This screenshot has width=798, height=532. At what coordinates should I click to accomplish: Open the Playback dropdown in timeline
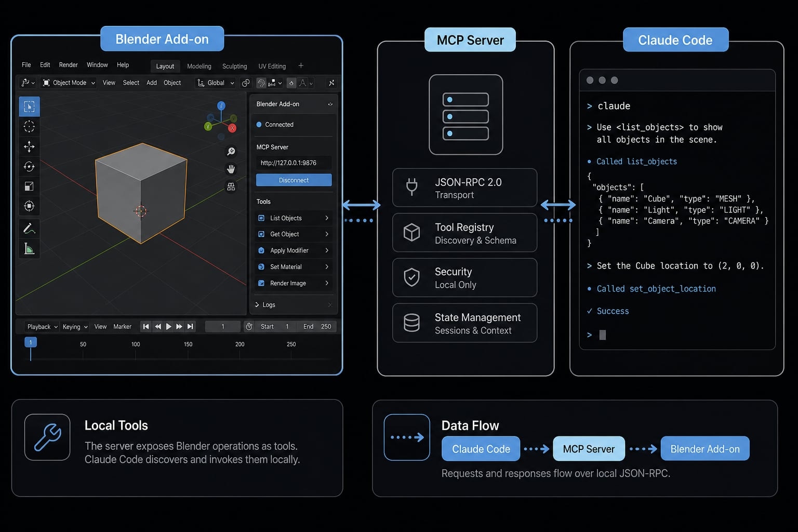[42, 327]
